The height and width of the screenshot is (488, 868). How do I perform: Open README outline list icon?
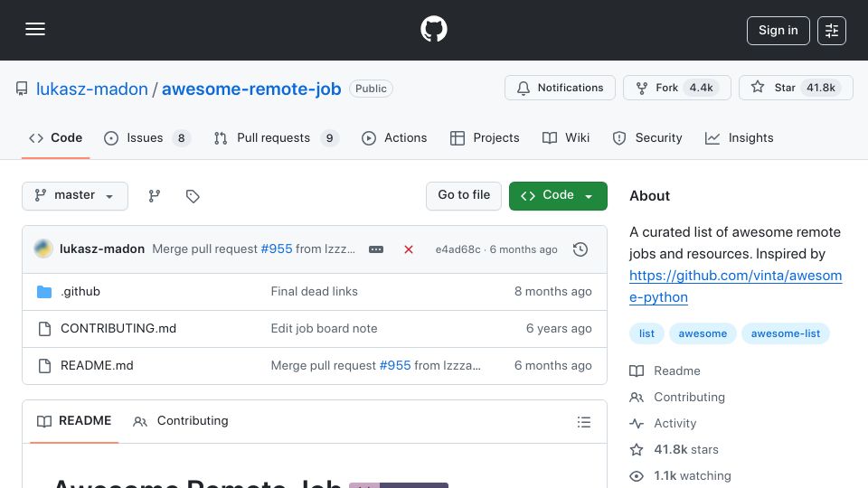pyautogui.click(x=583, y=422)
